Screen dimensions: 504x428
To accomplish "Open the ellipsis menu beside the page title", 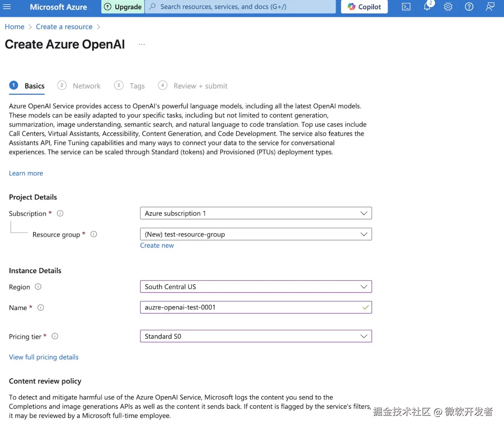I will point(142,44).
